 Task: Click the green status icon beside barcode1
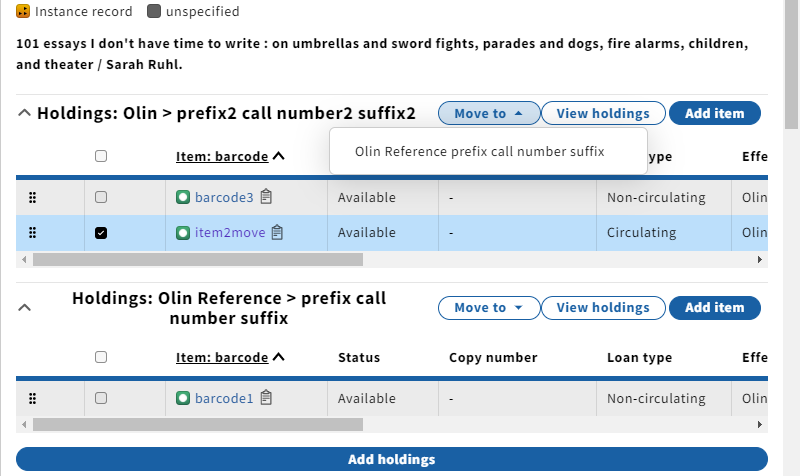(183, 398)
